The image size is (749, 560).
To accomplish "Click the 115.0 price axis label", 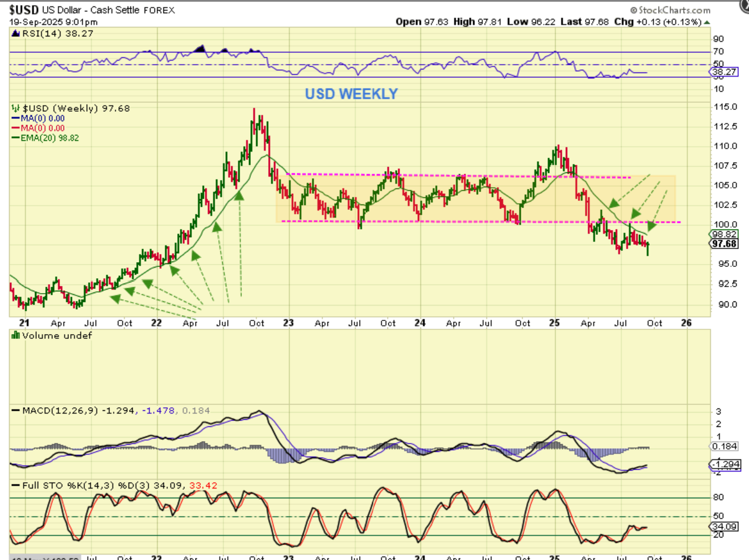I will tap(726, 106).
